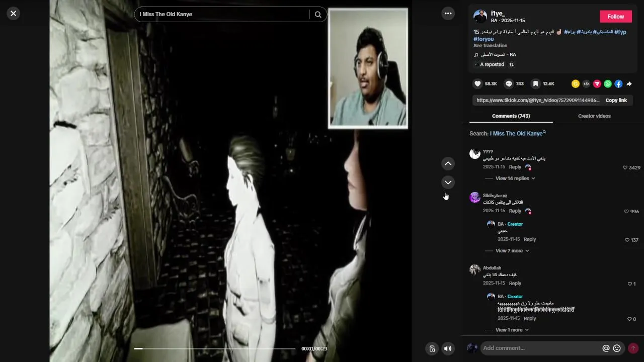
Task: Click the liked-by-creator badge on Sikli comment
Action: (528, 211)
